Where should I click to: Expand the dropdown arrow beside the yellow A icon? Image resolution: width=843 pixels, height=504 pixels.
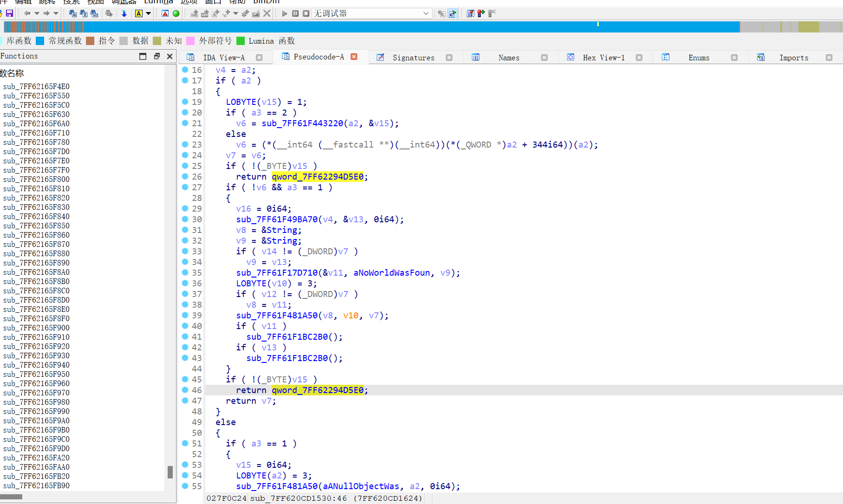click(149, 13)
